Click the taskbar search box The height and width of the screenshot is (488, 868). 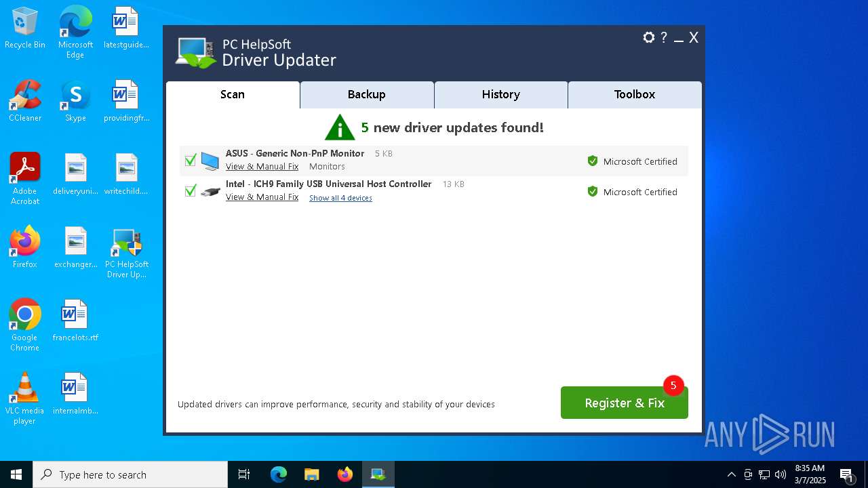pos(130,474)
